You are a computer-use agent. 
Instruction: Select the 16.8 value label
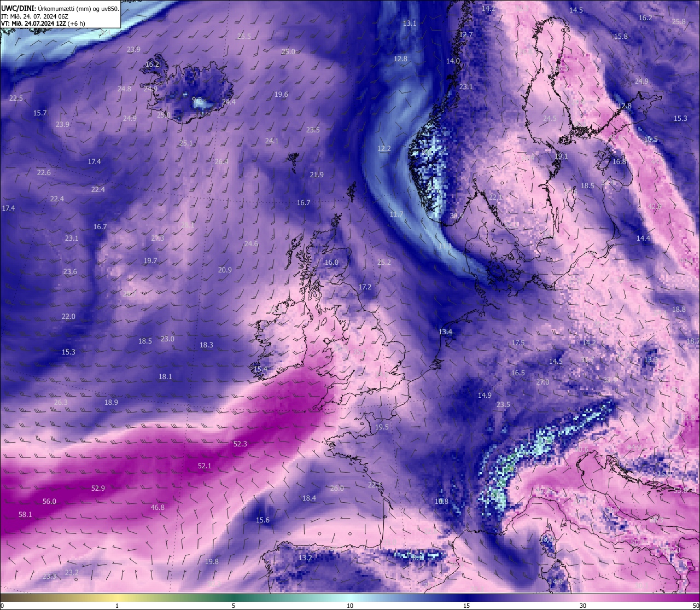[x=619, y=162]
